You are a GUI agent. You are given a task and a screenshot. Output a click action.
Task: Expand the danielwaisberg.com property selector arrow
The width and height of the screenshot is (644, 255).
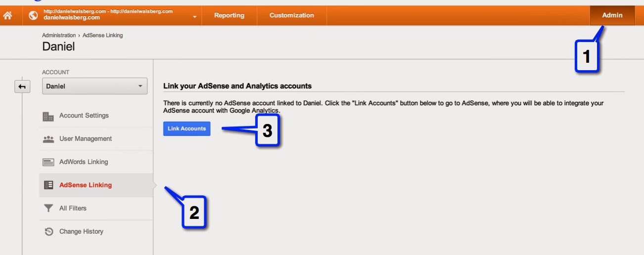tap(195, 17)
